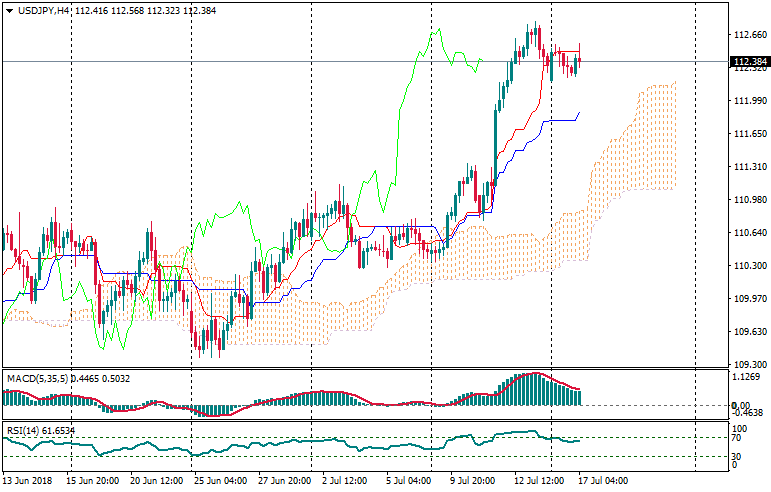Click the tallest MACD histogram bar
The width and height of the screenshot is (771, 492).
pos(532,389)
